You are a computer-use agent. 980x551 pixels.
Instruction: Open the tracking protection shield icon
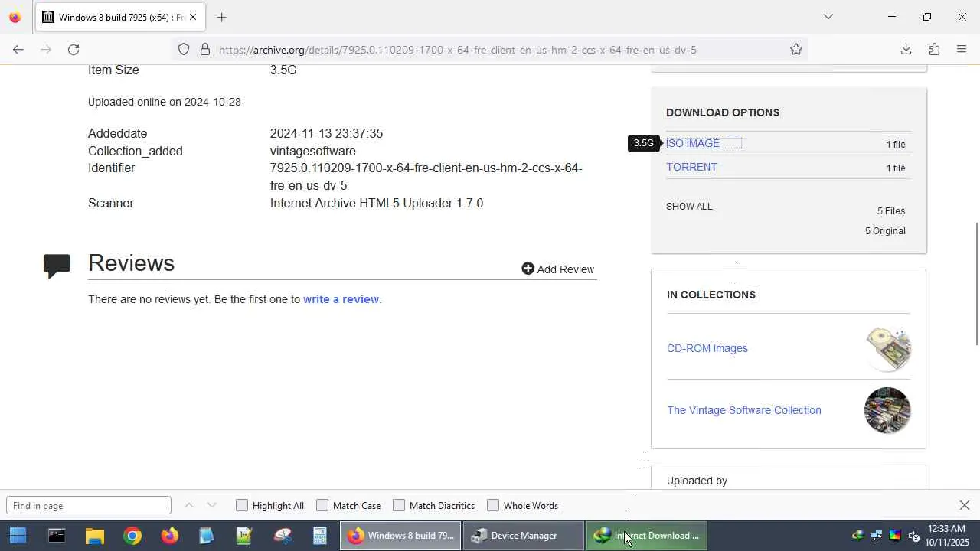pos(184,50)
